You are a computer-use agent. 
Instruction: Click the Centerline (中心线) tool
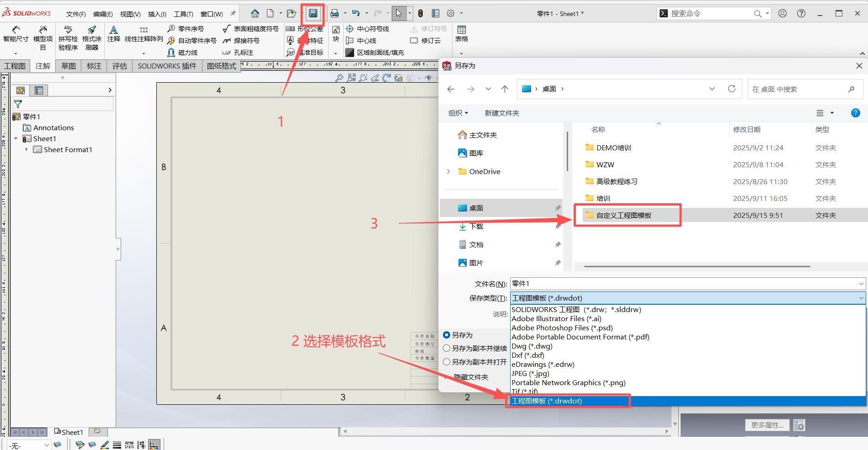click(361, 40)
